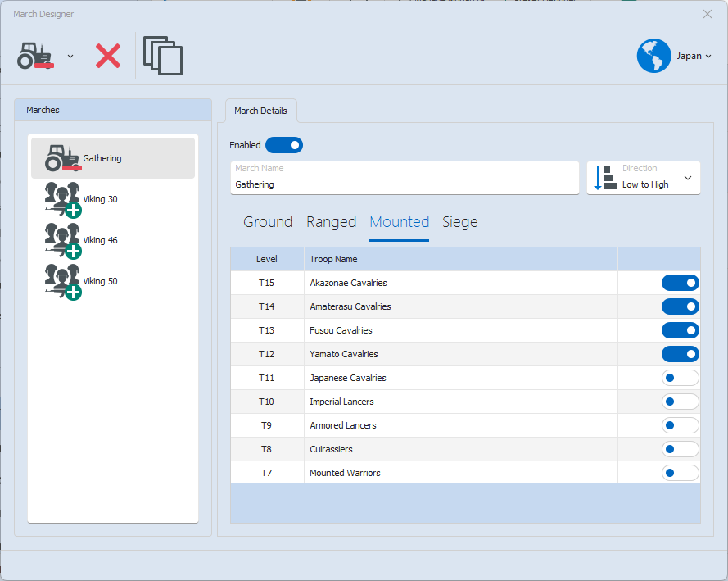Click the Low to High direction sort icon
The height and width of the screenshot is (581, 728).
click(604, 178)
